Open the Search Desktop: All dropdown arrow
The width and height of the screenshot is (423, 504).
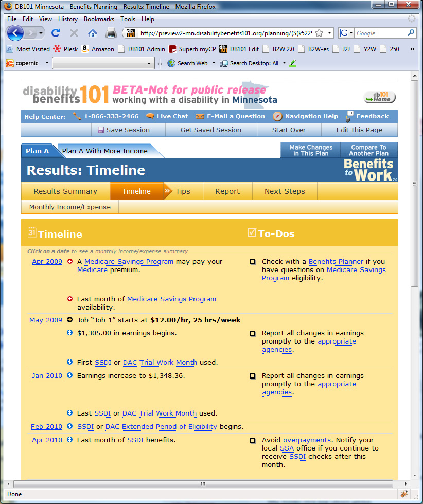pyautogui.click(x=284, y=63)
